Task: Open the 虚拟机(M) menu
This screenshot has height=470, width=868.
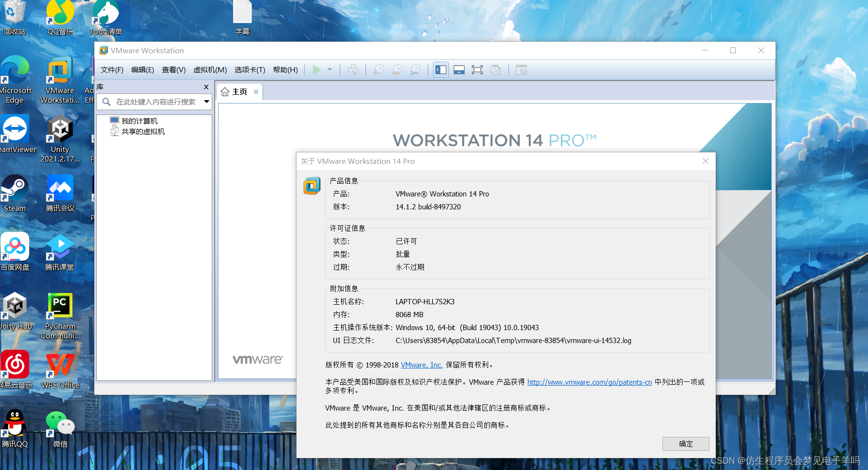Action: click(x=210, y=70)
